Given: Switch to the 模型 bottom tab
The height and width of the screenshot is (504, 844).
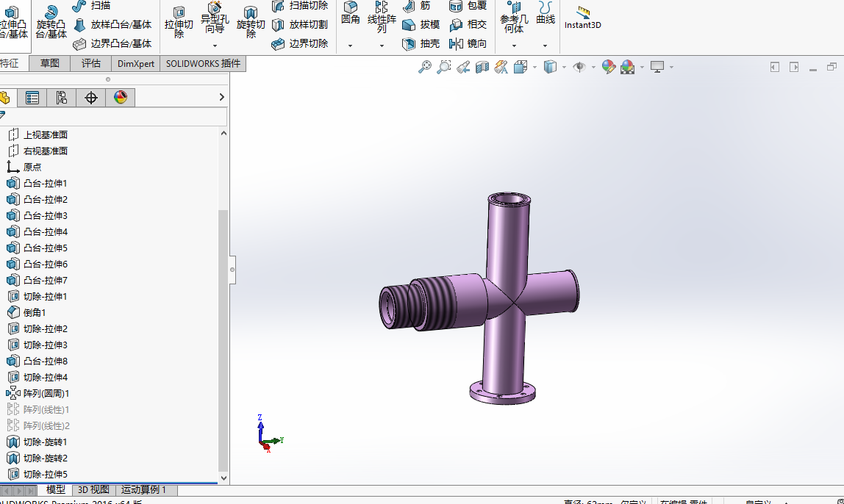Looking at the screenshot, I should (x=55, y=489).
